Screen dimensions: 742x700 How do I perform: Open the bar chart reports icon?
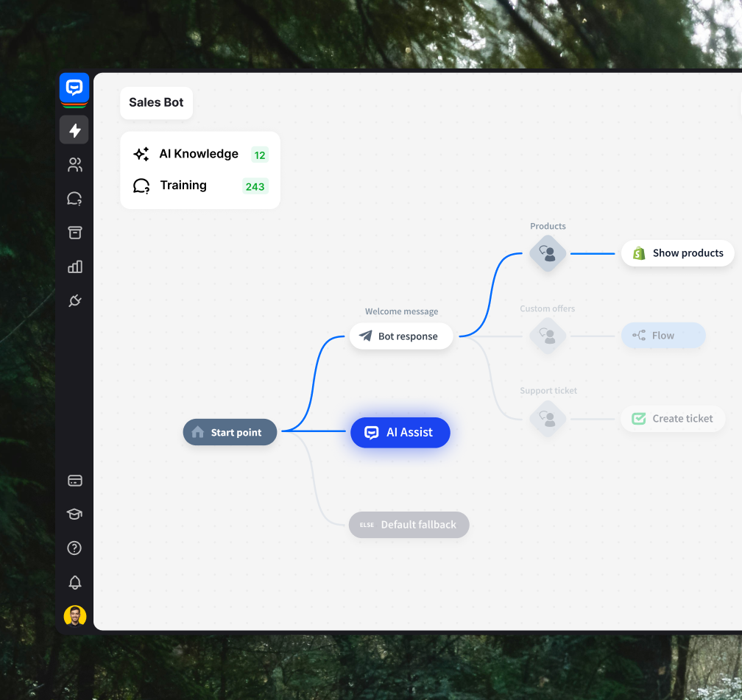(x=75, y=266)
